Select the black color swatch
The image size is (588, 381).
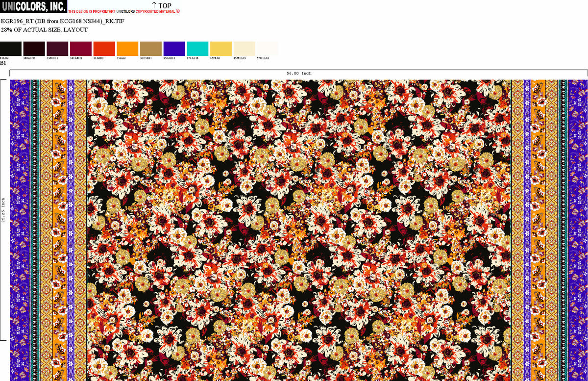(x=11, y=49)
